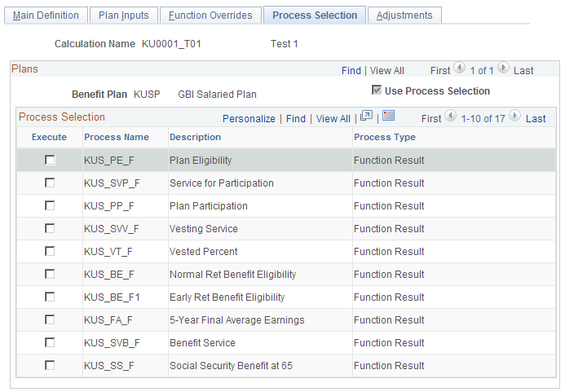Show previous rows arrow in Process Selection grid
Image resolution: width=565 pixels, height=392 pixels.
coord(450,116)
